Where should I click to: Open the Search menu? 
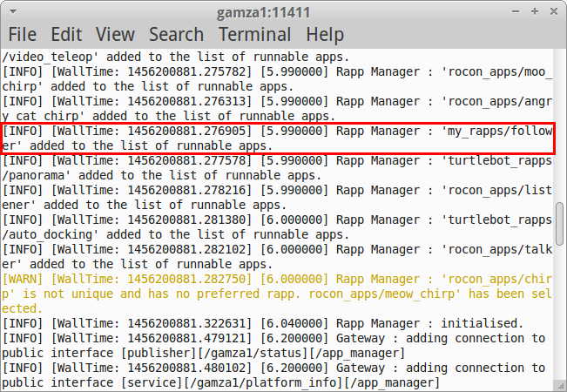pos(175,35)
